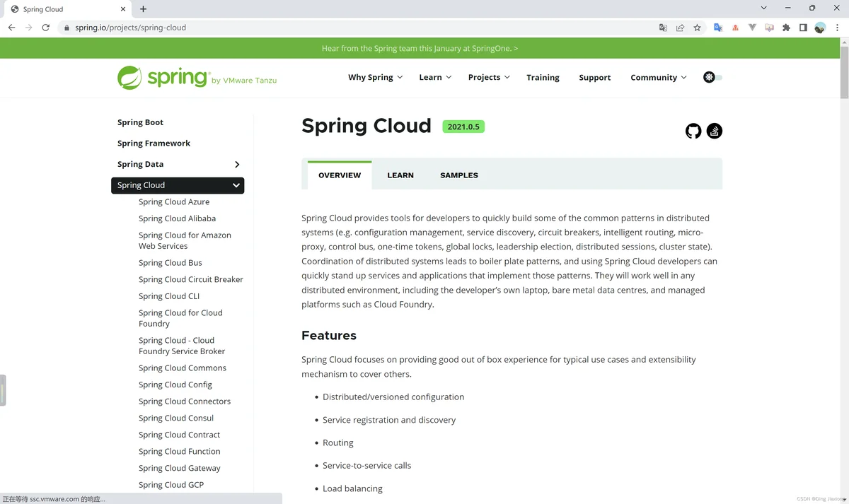Open the Chrome profile avatar
849x504 pixels.
click(820, 28)
